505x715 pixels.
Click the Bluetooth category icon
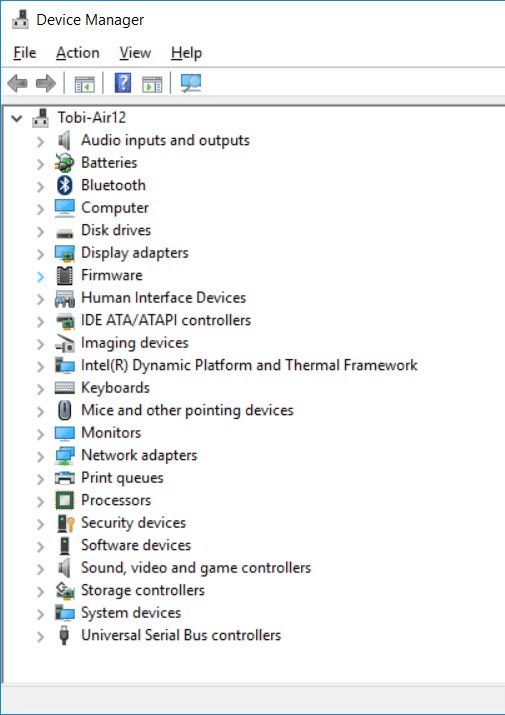pos(64,185)
